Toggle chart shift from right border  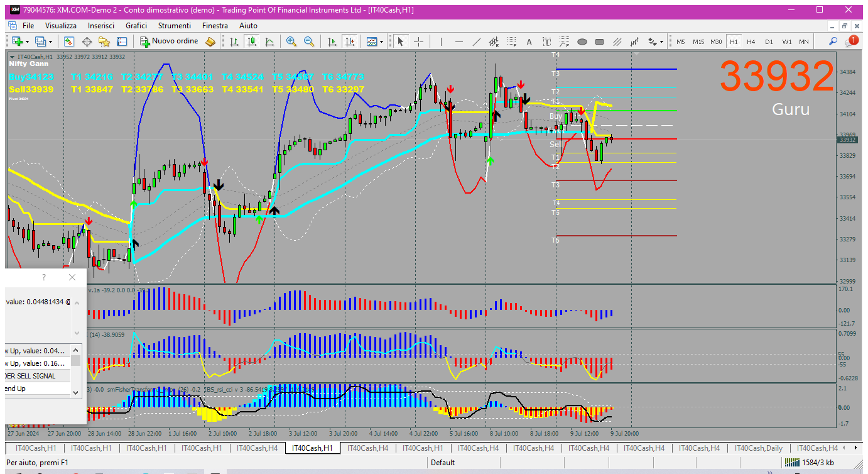click(x=350, y=41)
